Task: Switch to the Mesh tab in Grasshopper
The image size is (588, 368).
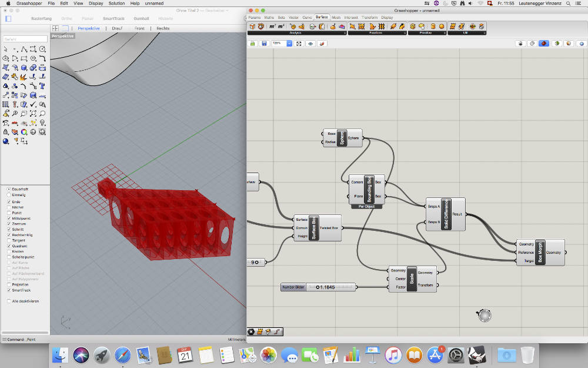Action: (x=336, y=17)
